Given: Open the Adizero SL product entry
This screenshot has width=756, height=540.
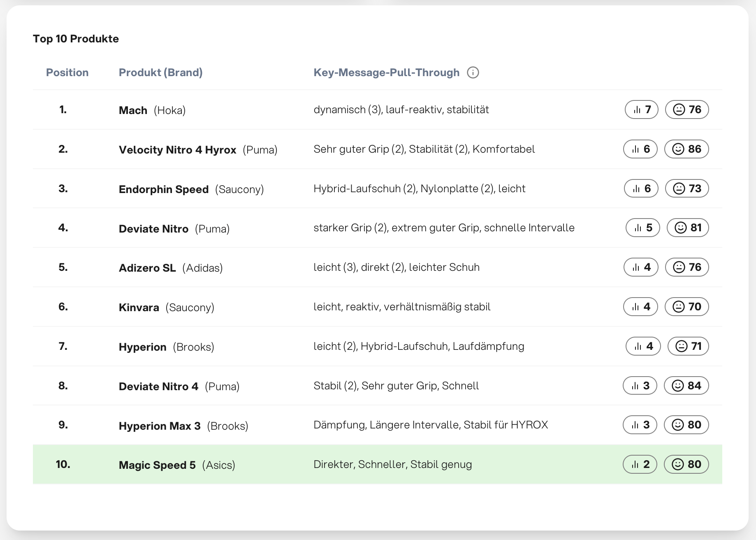Looking at the screenshot, I should click(147, 268).
